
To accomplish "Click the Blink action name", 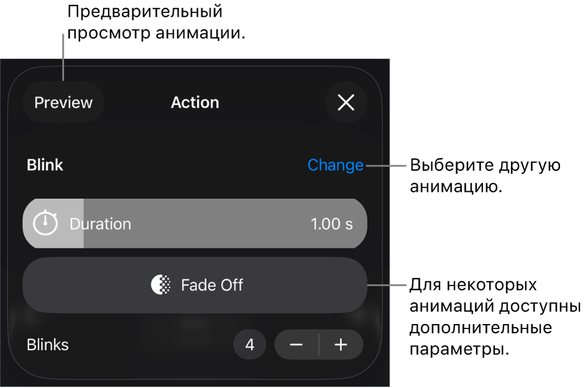I will point(45,165).
